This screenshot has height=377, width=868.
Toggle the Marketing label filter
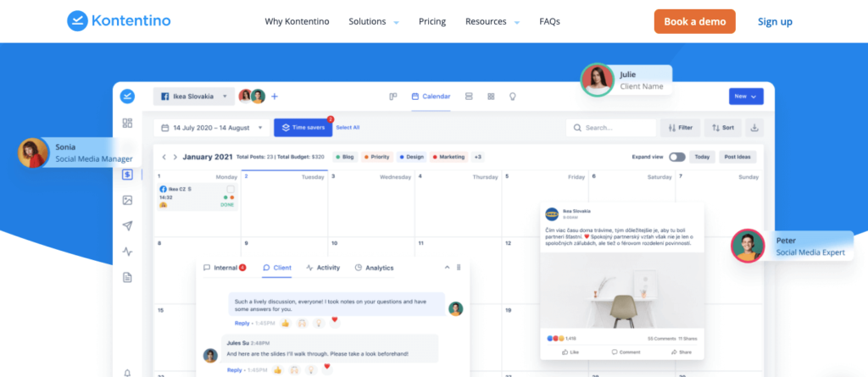click(x=449, y=158)
